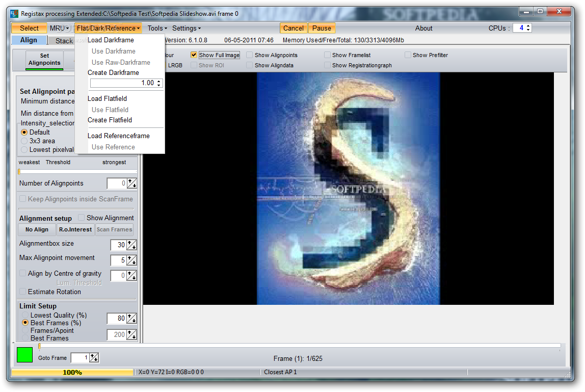Click the CPUs count spinner arrows
Viewport: 585px width, 392px height.
[x=528, y=28]
